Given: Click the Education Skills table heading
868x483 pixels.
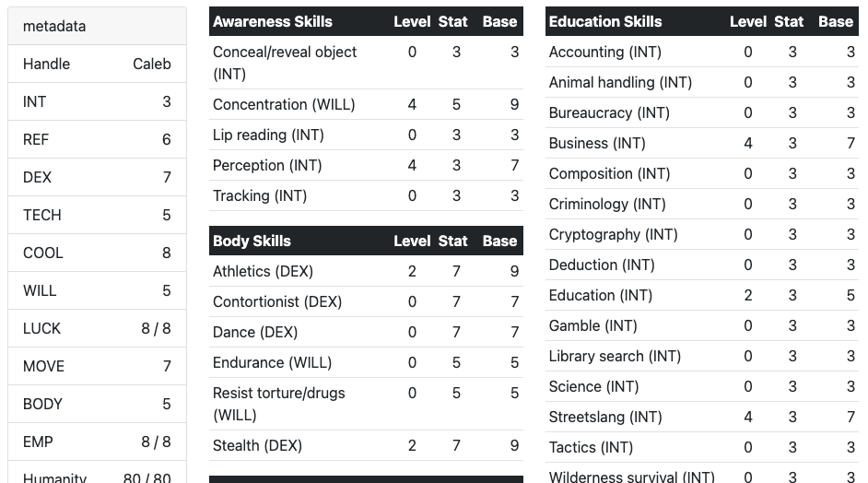Looking at the screenshot, I should click(x=605, y=21).
